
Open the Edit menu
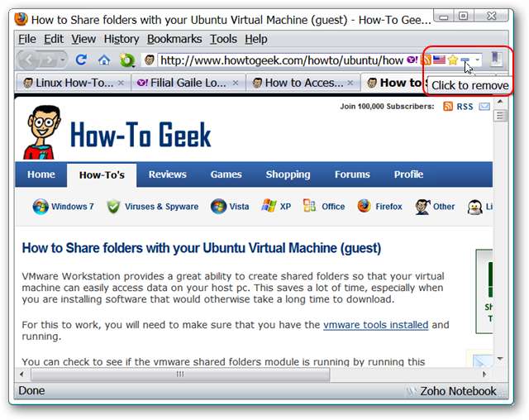tap(53, 39)
